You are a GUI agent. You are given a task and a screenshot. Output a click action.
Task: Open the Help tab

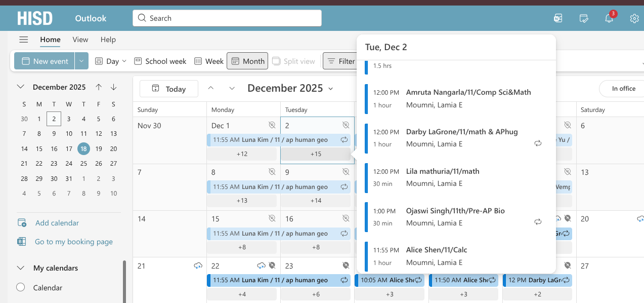tap(108, 40)
